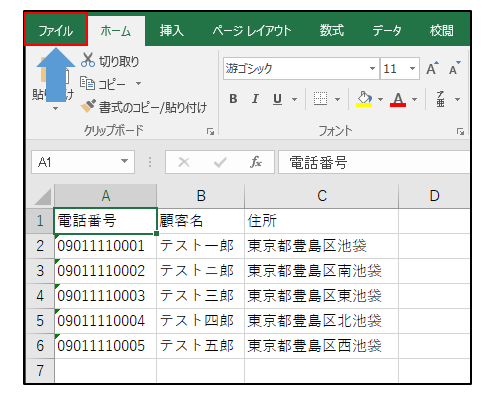
Task: Apply the yellow fill color bucket
Action: tap(364, 99)
